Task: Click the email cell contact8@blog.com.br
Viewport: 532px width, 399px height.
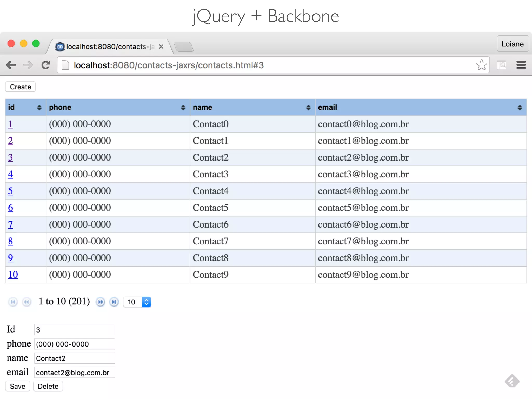Action: click(421, 258)
